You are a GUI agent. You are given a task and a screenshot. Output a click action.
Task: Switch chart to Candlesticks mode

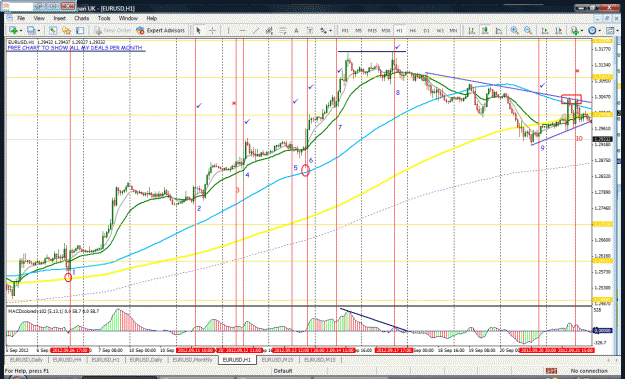click(x=485, y=30)
